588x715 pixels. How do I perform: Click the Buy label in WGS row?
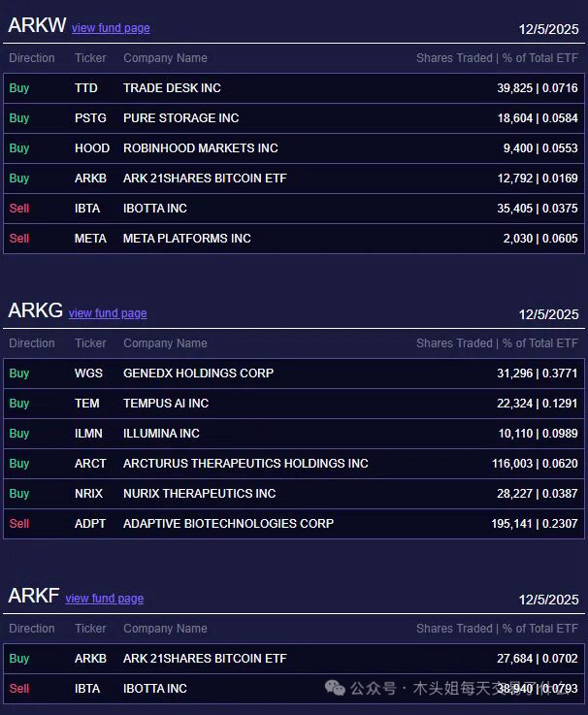[19, 374]
